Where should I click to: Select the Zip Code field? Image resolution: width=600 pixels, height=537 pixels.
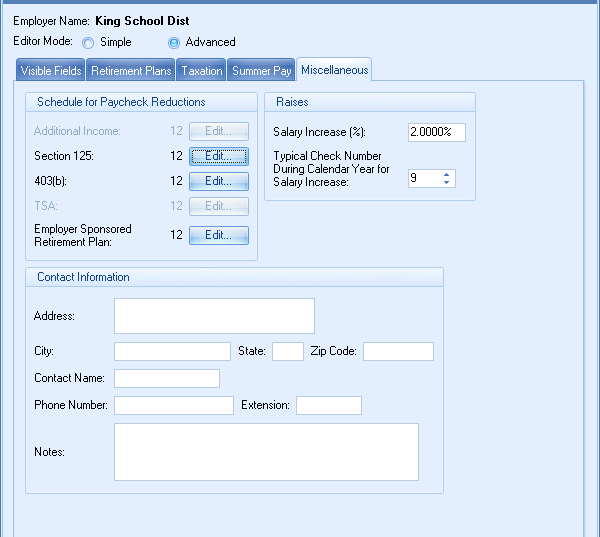point(398,351)
